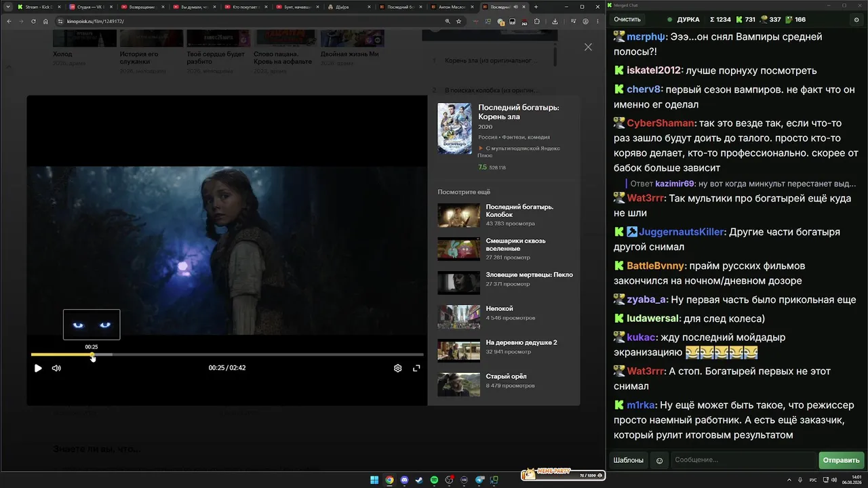Open Merged Chat settings gear
Screen dimensions: 868x488
(856, 20)
